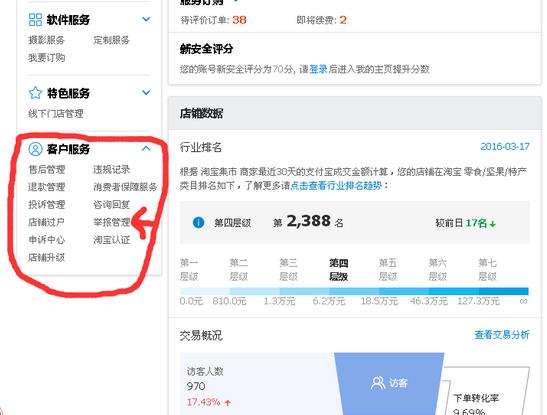Collapse the 软件服务 section chevron
The image size is (547, 415).
click(146, 19)
